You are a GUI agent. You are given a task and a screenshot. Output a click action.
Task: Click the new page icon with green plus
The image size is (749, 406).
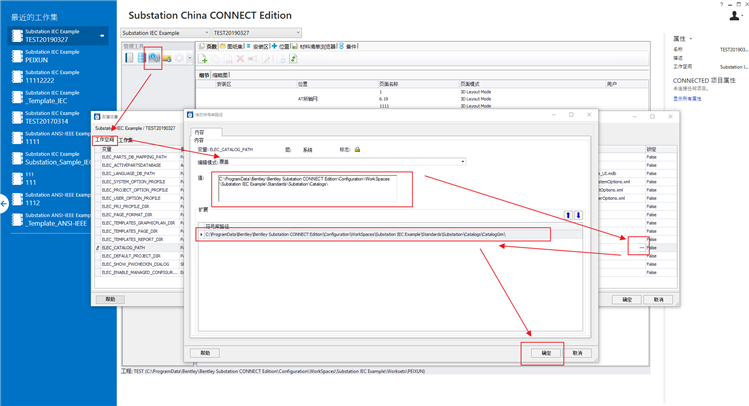[203, 59]
